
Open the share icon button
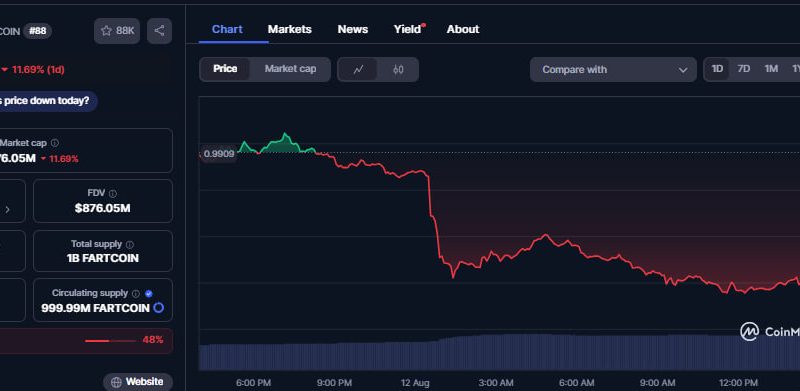point(159,31)
